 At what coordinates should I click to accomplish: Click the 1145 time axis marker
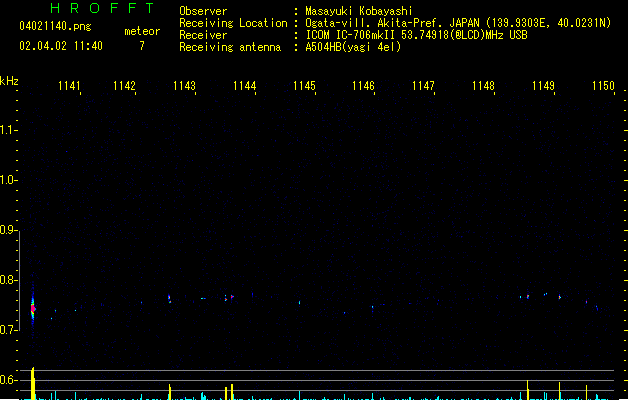coord(304,86)
